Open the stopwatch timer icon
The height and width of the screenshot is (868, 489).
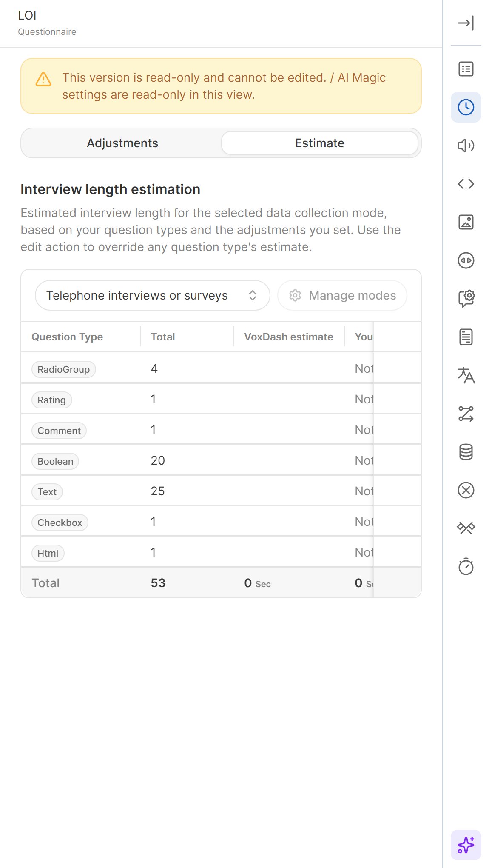(466, 567)
